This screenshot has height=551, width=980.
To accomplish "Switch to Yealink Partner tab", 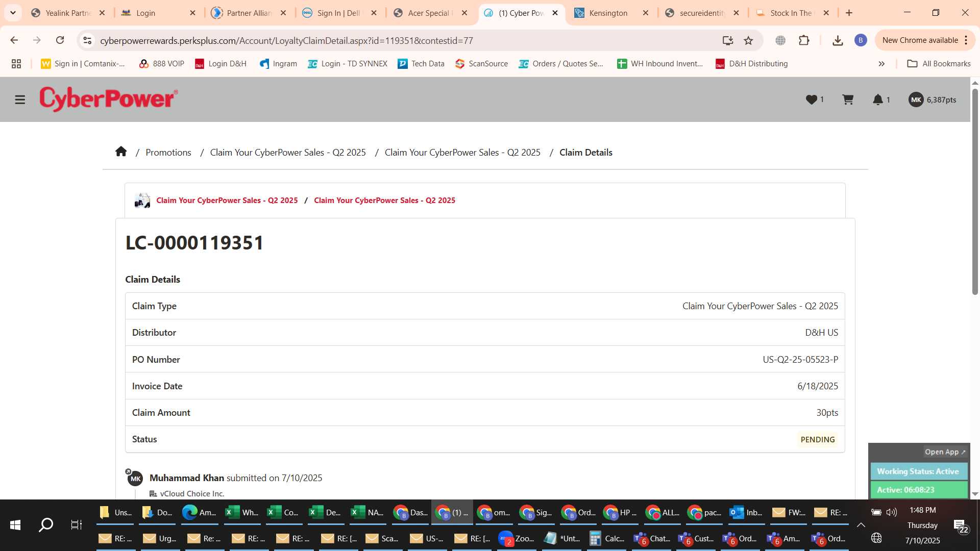I will 69,13.
